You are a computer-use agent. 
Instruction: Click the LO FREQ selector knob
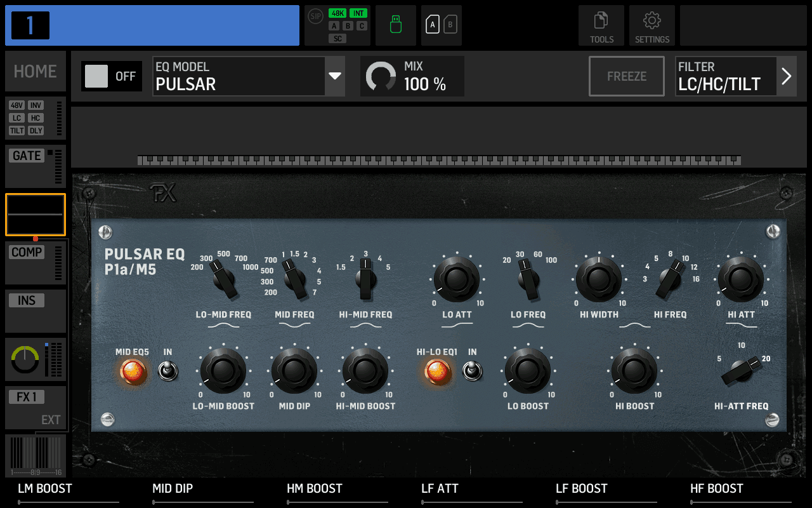527,281
